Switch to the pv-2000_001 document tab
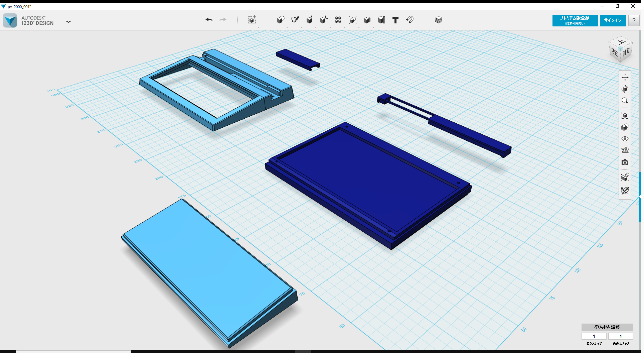Screen dimensions: 644x353 [x=18, y=6]
